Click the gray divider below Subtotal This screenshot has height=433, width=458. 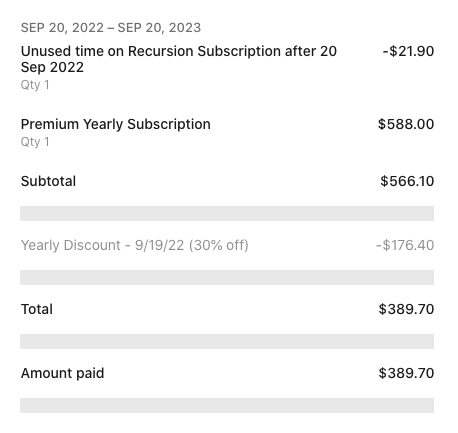pos(227,213)
